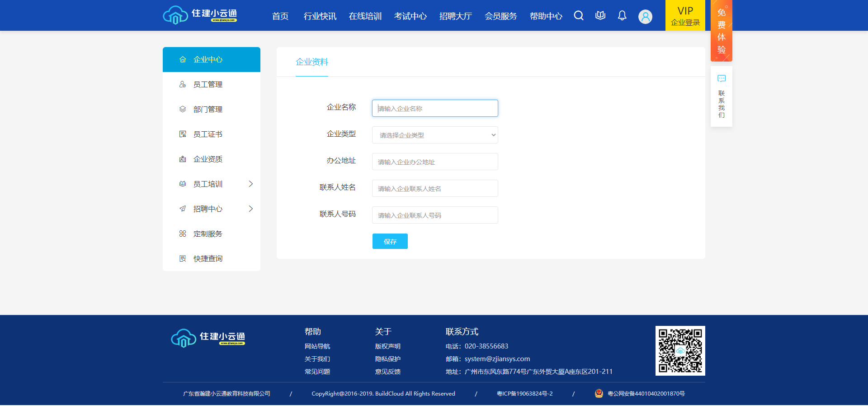Expand the 员工培训 submenu arrow

[x=250, y=184]
